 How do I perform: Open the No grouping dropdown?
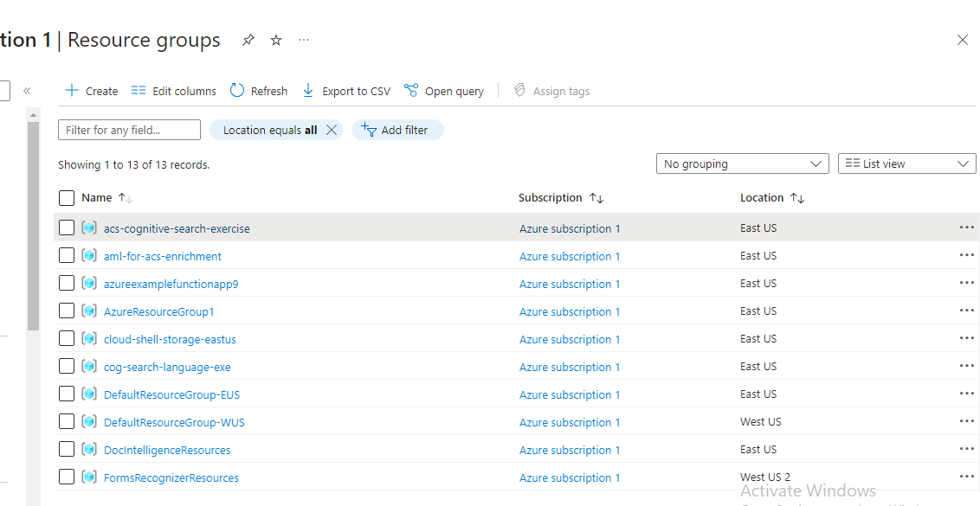pyautogui.click(x=743, y=163)
